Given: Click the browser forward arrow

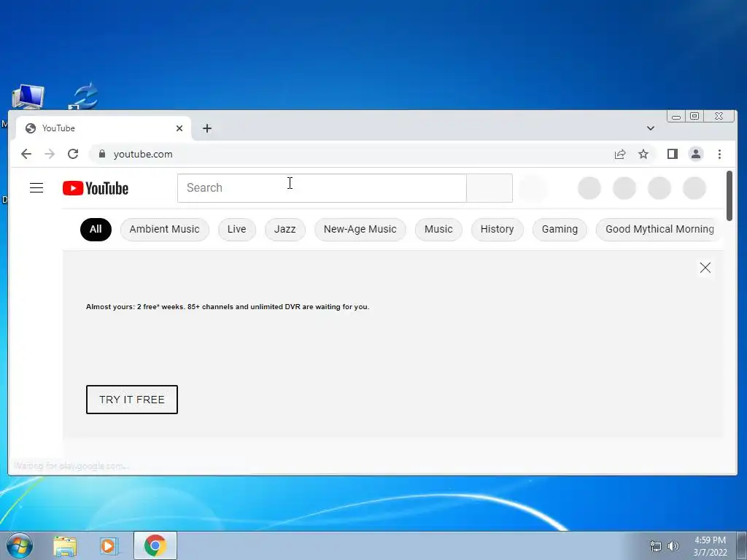Looking at the screenshot, I should pos(50,154).
